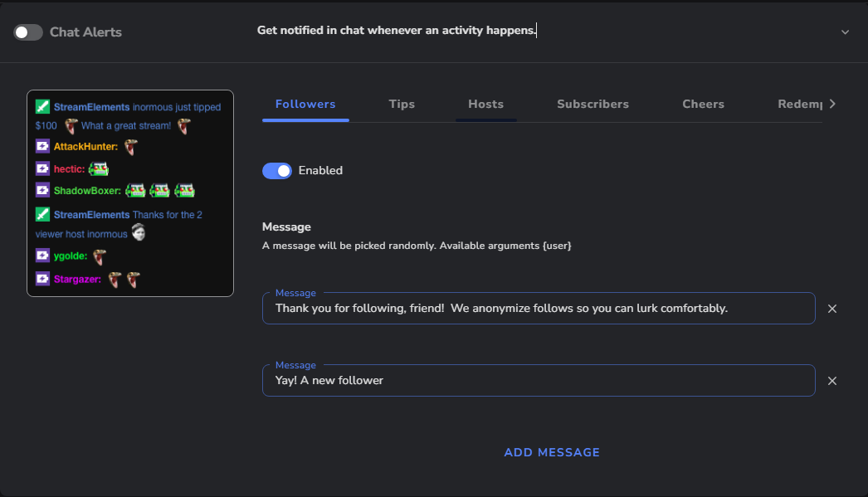The image size is (868, 497).
Task: Open the Hosts tab
Action: pyautogui.click(x=486, y=104)
